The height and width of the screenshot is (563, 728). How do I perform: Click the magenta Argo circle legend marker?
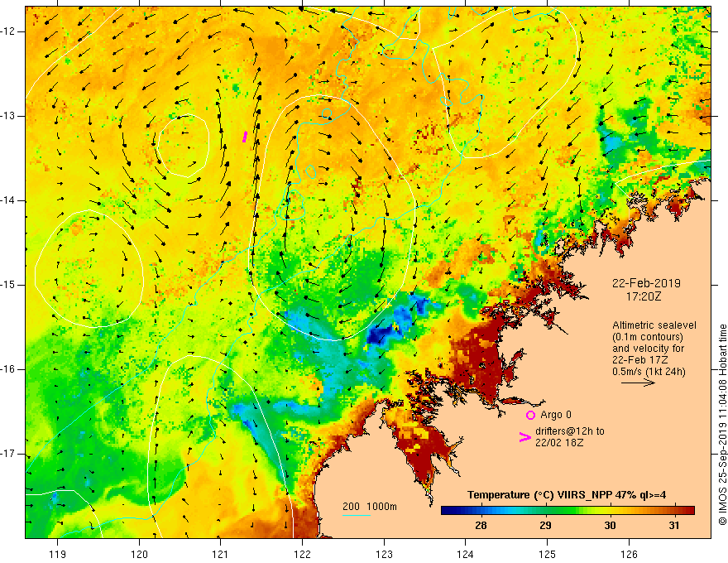click(x=530, y=415)
